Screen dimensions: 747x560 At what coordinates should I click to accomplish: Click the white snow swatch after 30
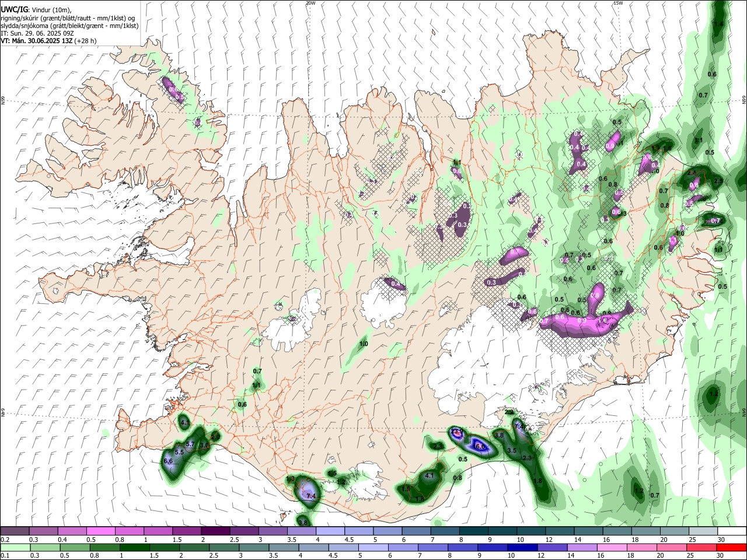(732, 531)
